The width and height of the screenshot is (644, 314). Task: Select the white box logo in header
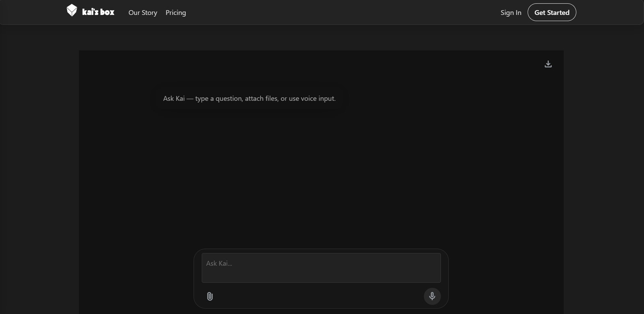coord(72,10)
